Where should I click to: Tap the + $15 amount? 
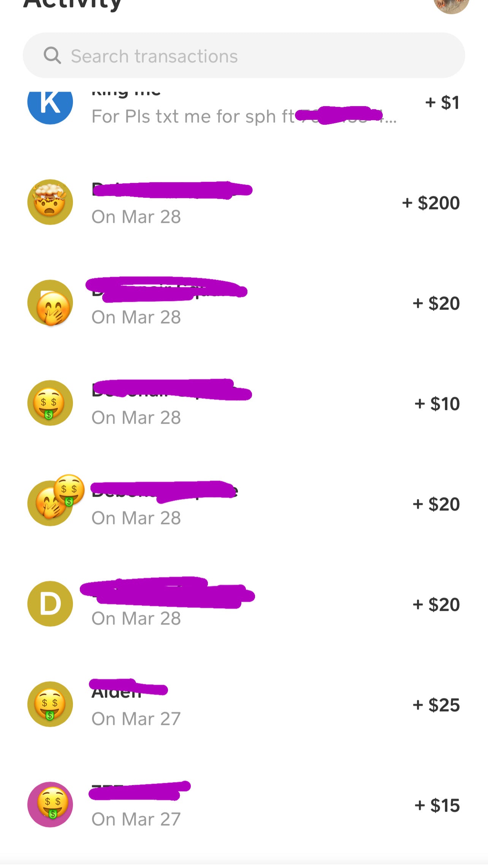[437, 805]
